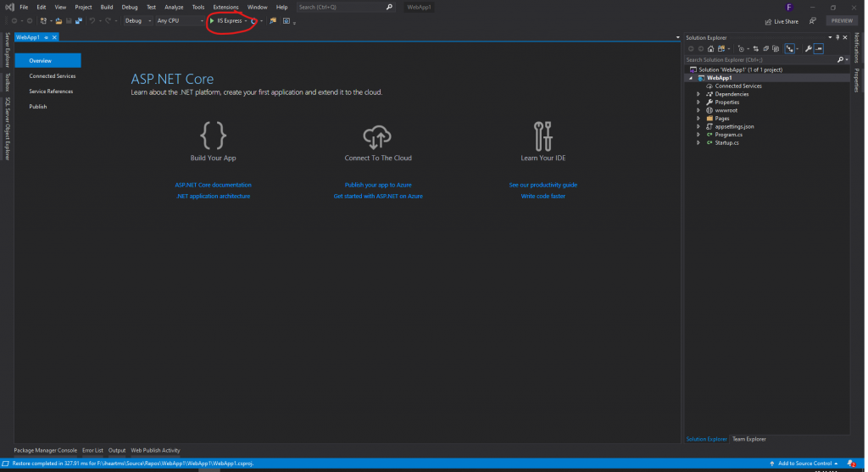Click the Open File folder toolbar icon

58,21
